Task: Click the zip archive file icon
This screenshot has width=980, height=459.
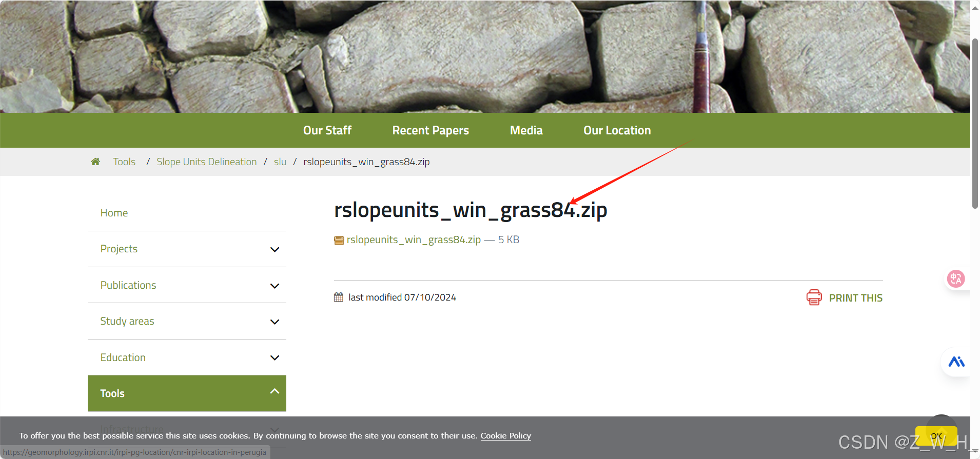Action: pyautogui.click(x=339, y=241)
